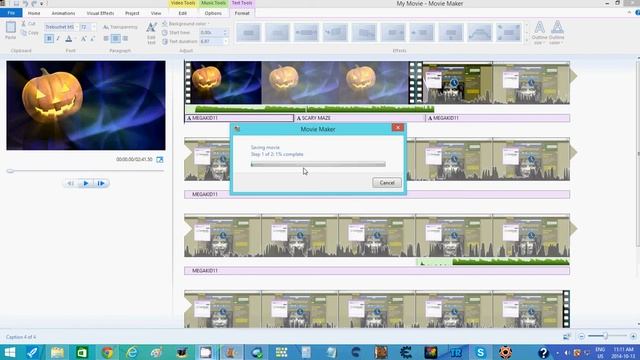640x360 pixels.
Task: Collapse the ribbon with the up chevron
Action: (629, 13)
